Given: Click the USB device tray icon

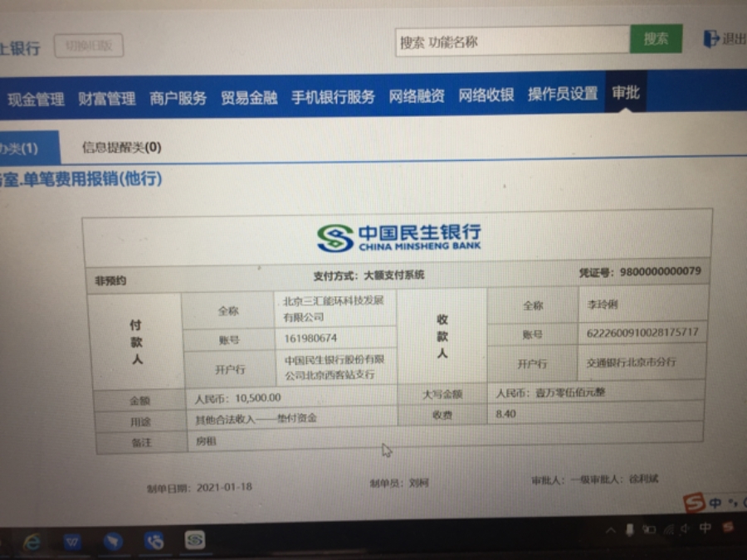Looking at the screenshot, I should 630,529.
